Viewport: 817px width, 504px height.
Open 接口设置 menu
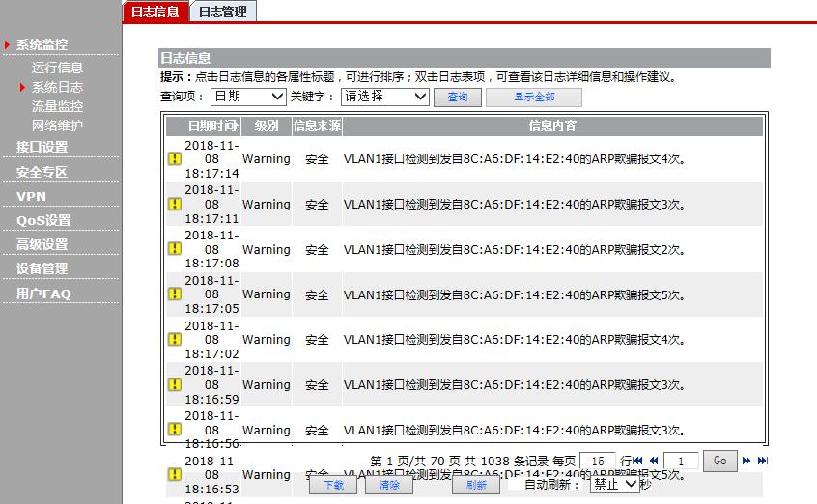pyautogui.click(x=42, y=147)
